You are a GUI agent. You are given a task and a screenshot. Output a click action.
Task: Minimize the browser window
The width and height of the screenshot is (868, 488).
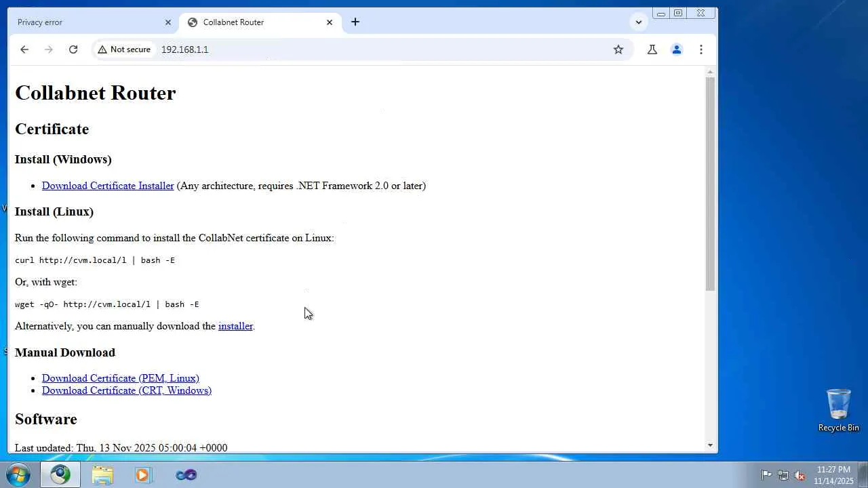point(660,13)
